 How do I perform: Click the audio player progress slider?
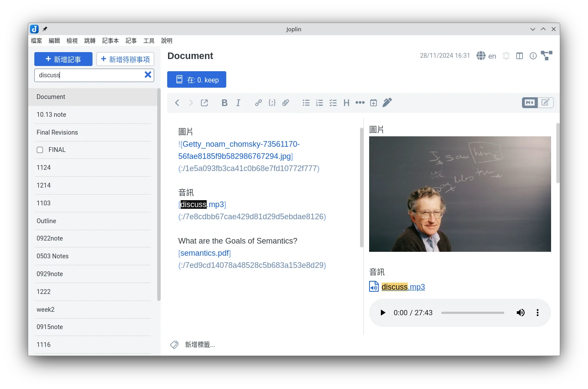pyautogui.click(x=472, y=313)
